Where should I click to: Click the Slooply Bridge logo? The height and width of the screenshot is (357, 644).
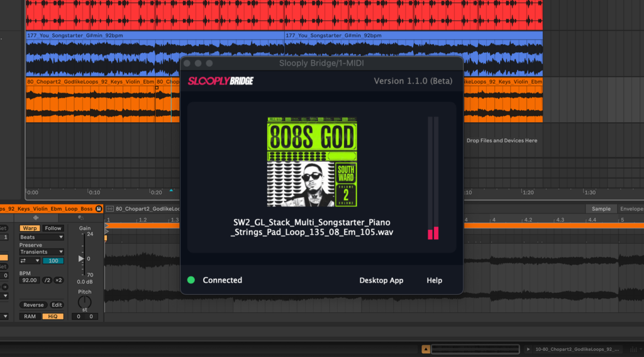(221, 81)
